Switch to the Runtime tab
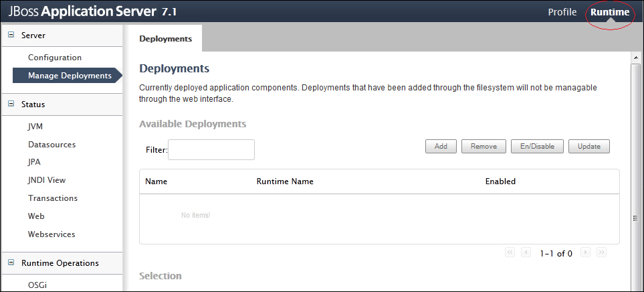Screen dimensions: 644x292 (x=609, y=12)
